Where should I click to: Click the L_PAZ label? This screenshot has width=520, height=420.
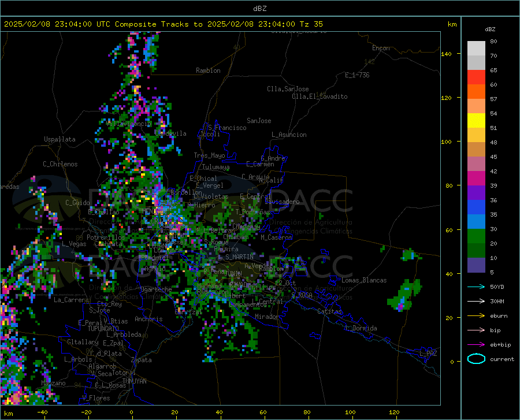tap(428, 354)
